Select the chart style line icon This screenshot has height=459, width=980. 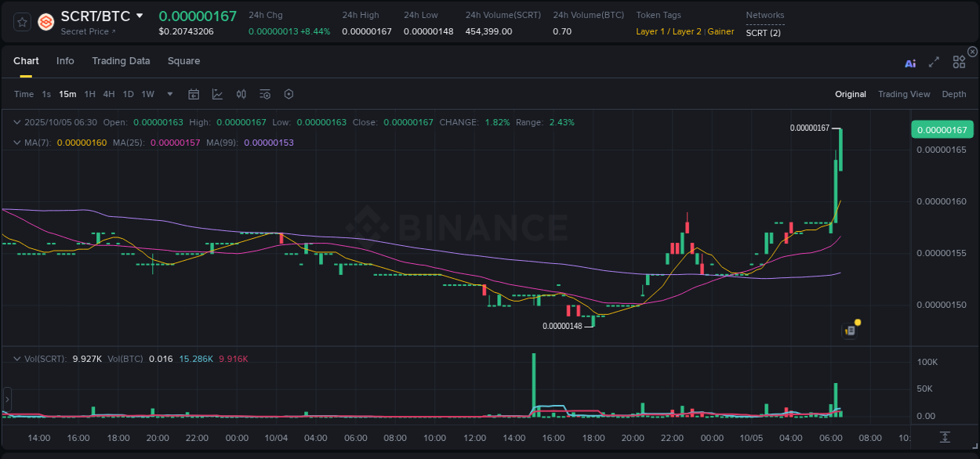[217, 94]
